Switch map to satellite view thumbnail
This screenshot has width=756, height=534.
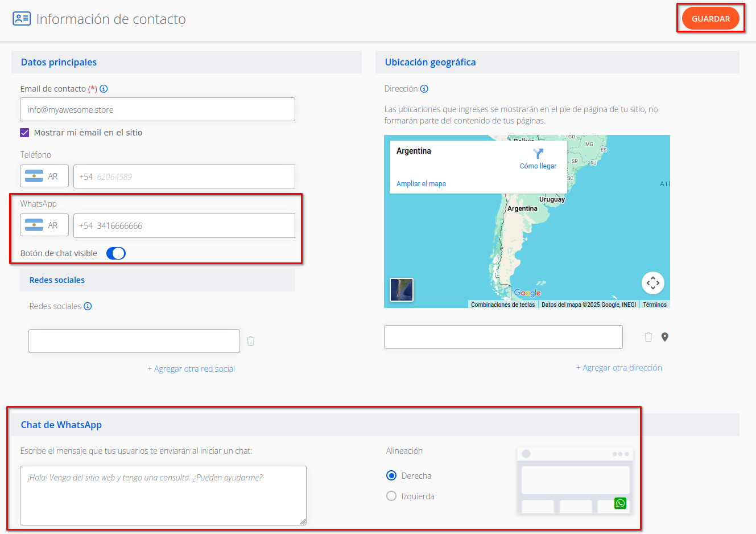point(402,289)
